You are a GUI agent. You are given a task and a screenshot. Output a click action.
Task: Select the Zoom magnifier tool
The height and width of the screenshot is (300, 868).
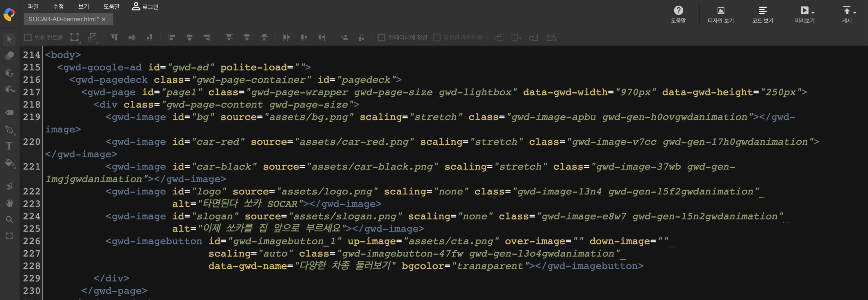9,219
